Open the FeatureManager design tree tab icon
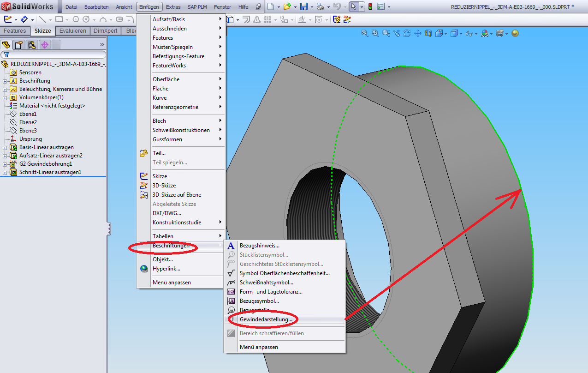Viewport: 588px width, 373px height. (x=6, y=45)
